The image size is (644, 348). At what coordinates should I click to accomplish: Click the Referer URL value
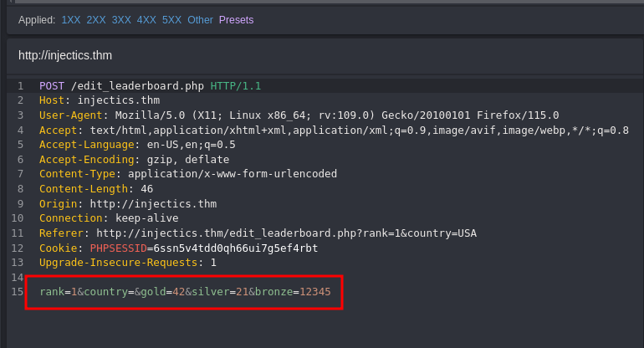tap(286, 233)
